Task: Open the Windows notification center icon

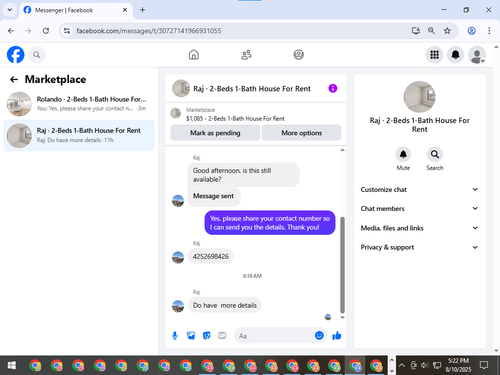Action: coord(484,365)
